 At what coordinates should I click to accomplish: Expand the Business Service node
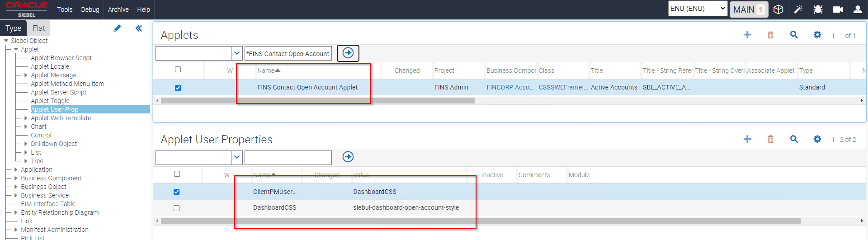pyautogui.click(x=16, y=195)
